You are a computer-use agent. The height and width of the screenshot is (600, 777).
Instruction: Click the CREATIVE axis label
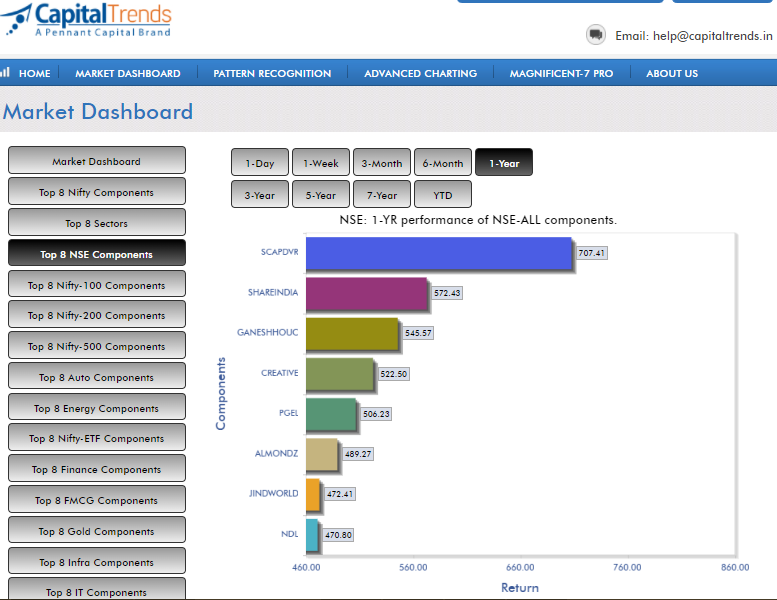coord(279,373)
